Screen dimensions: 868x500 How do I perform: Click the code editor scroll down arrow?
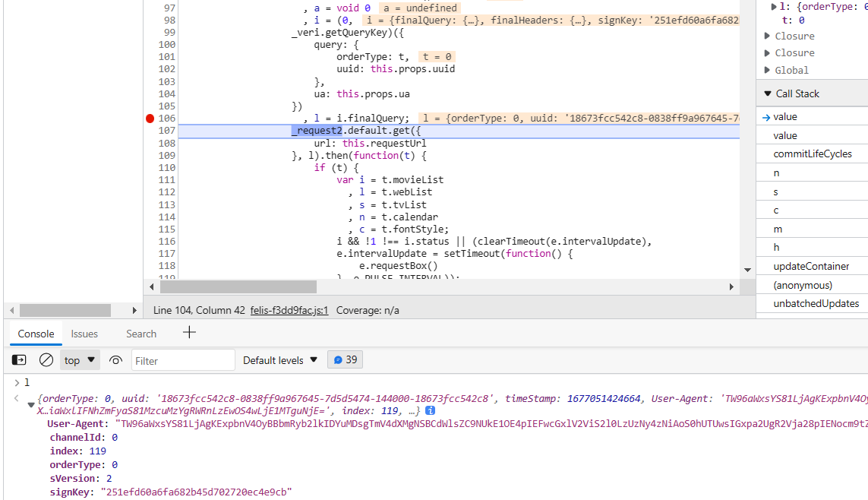click(747, 271)
